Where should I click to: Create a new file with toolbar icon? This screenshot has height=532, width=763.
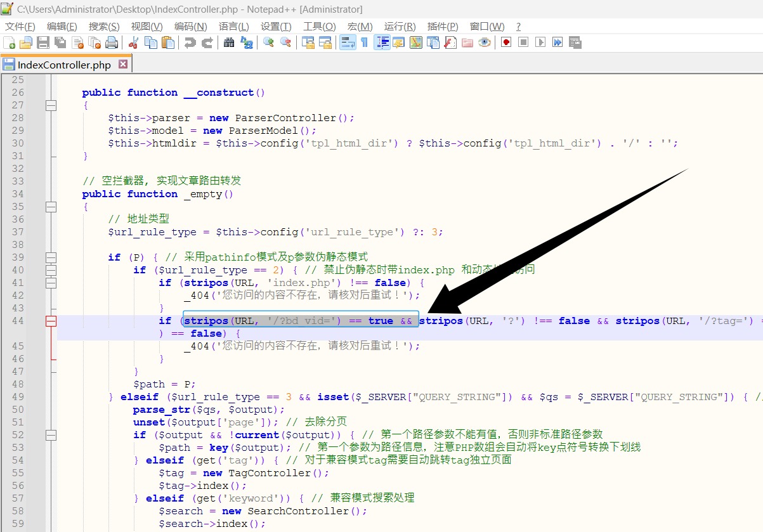pos(10,42)
